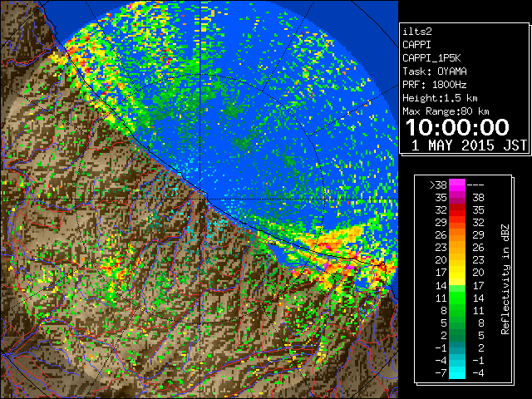Viewport: 532px width, 399px height.
Task: Click the 10:00:00 timestamp
Action: pyautogui.click(x=457, y=127)
